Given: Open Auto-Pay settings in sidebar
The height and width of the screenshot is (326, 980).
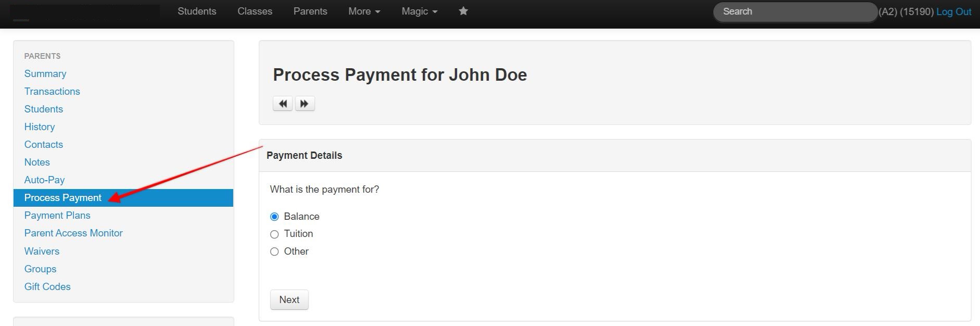Looking at the screenshot, I should point(44,180).
